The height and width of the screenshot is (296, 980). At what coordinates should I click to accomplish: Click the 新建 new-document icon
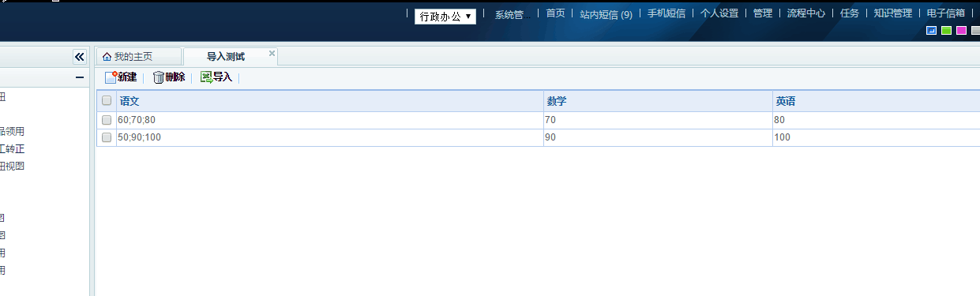[x=111, y=77]
